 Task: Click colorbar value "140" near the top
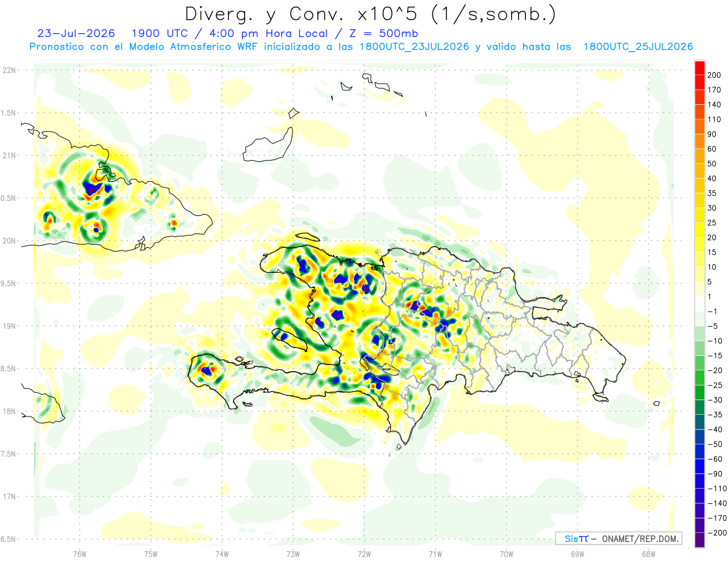click(715, 104)
